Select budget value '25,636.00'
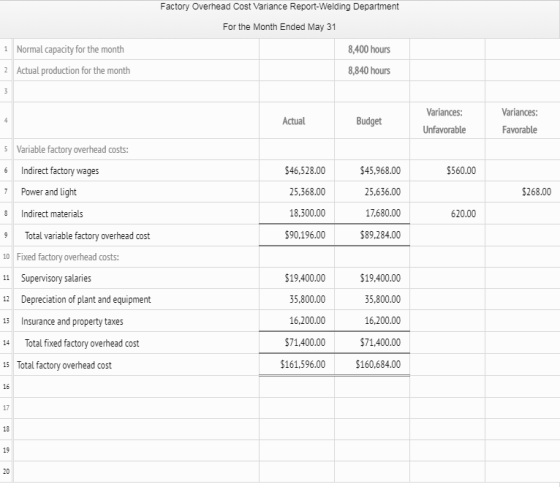 click(382, 192)
